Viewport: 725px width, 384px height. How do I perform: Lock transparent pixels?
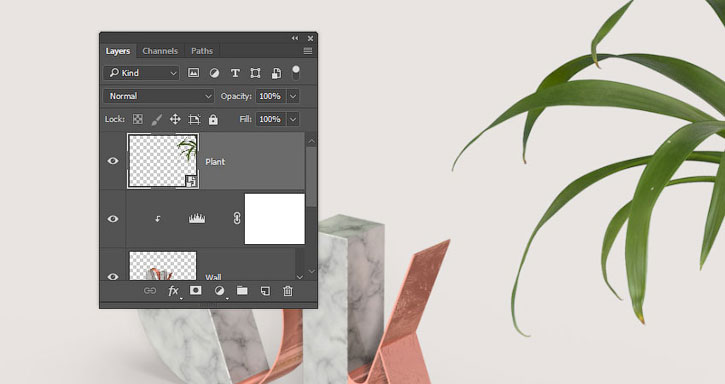tap(138, 119)
